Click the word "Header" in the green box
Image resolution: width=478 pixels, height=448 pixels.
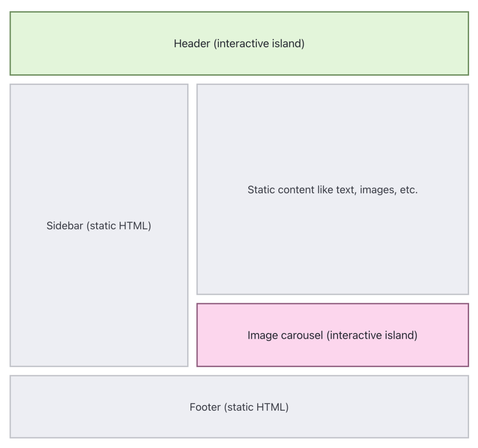point(192,44)
